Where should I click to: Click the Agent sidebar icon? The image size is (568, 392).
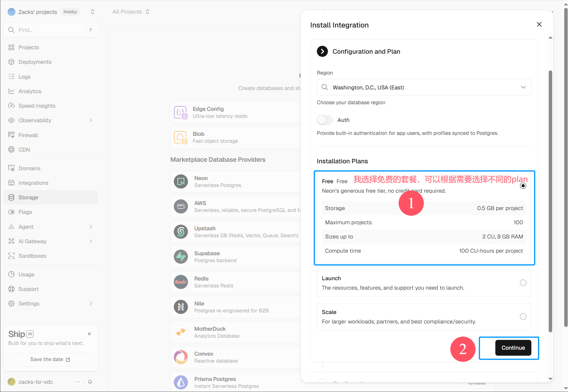pos(11,226)
